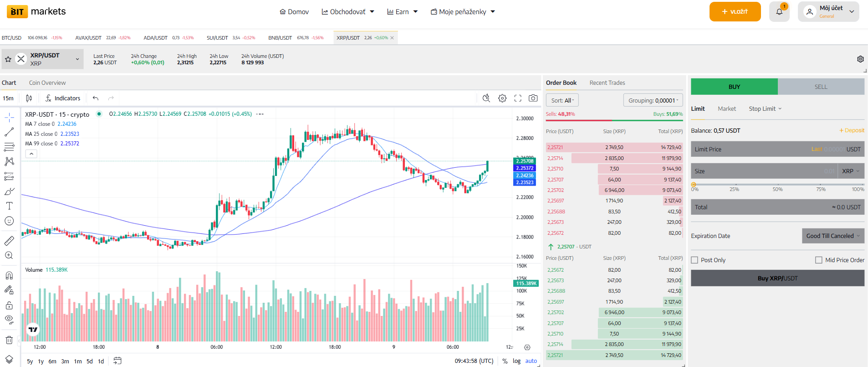Add XRP/USDT to favorites with star icon
Screen dimensions: 868x367
click(8, 59)
